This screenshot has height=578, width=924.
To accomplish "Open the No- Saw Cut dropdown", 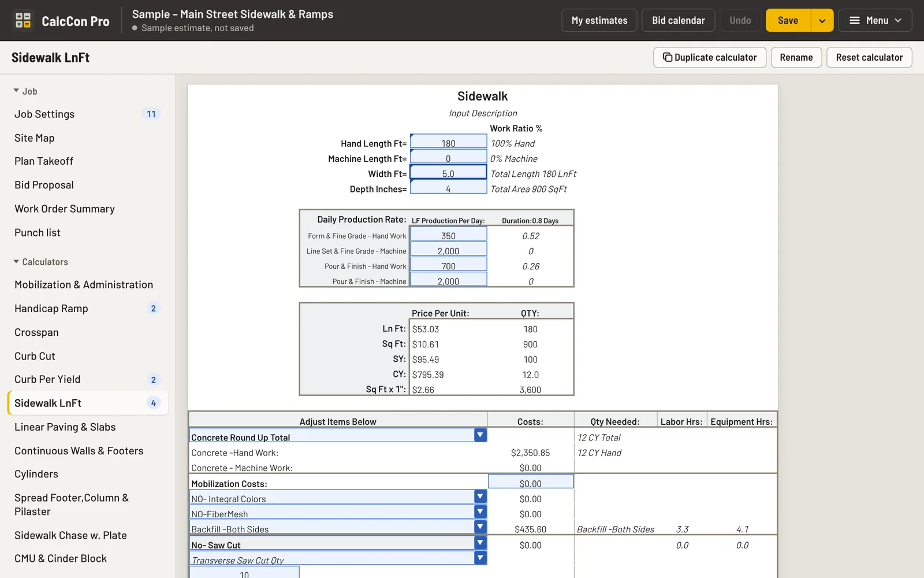I will [x=480, y=543].
